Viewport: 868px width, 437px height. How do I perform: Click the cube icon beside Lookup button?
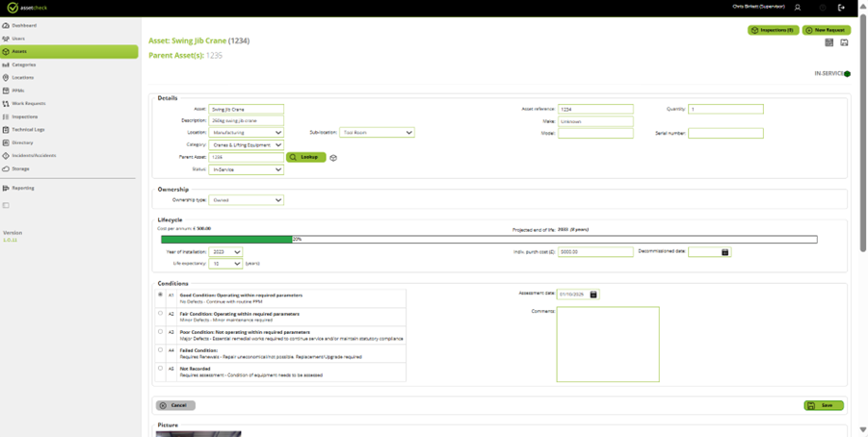[333, 157]
